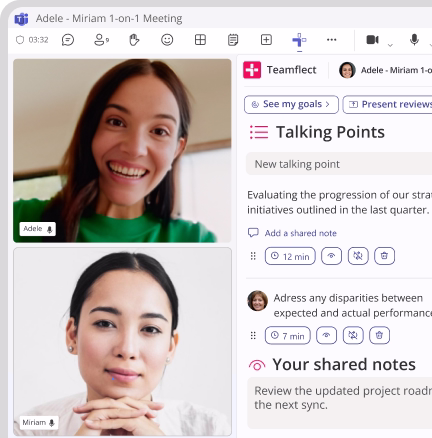
Task: Click the drag handle beside 12 min
Action: click(x=253, y=256)
